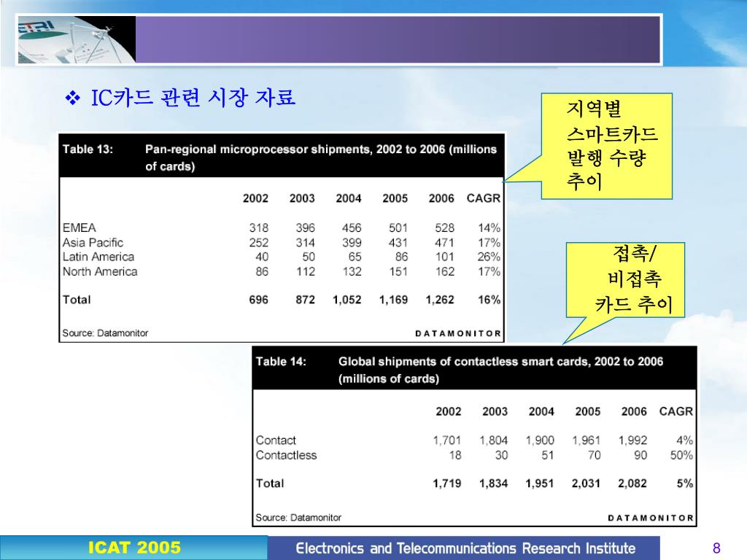Click EMEA 2004 value 456

352,227
